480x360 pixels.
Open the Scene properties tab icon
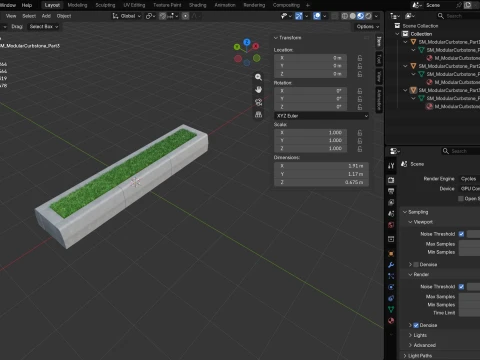tap(391, 214)
